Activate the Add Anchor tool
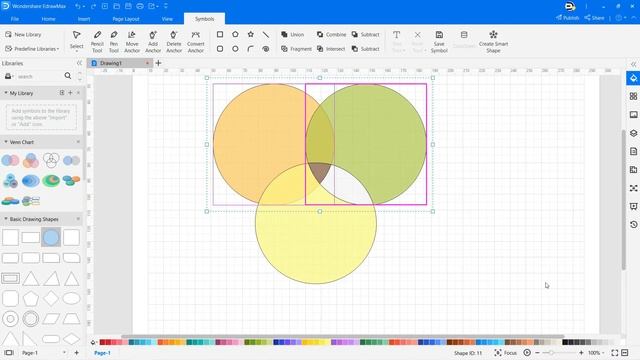This screenshot has width=640, height=360. point(153,42)
